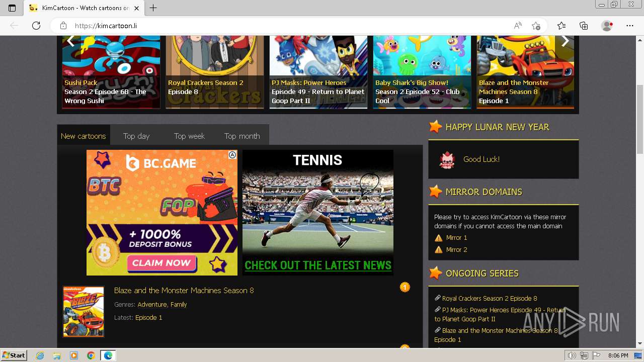Open Windows Media Player from taskbar
The width and height of the screenshot is (644, 362).
[74, 355]
